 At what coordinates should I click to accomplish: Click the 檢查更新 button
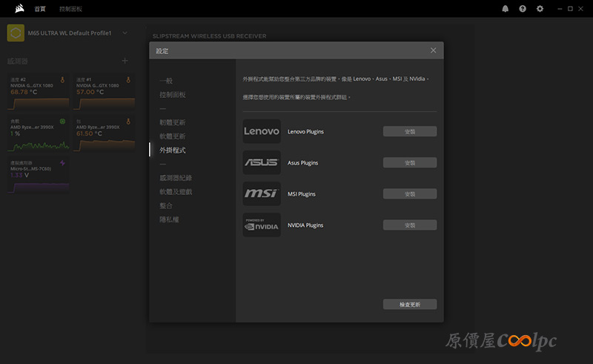(410, 304)
